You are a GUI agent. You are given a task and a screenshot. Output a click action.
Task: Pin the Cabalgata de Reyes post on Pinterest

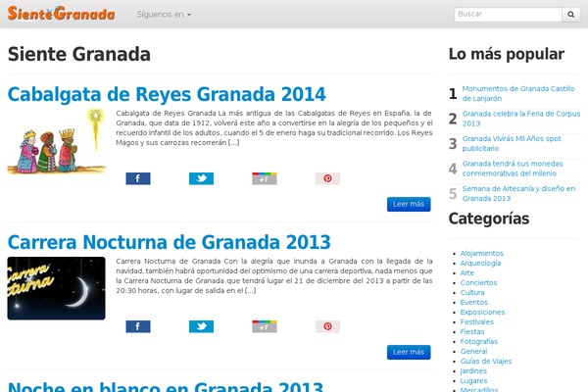click(x=327, y=178)
